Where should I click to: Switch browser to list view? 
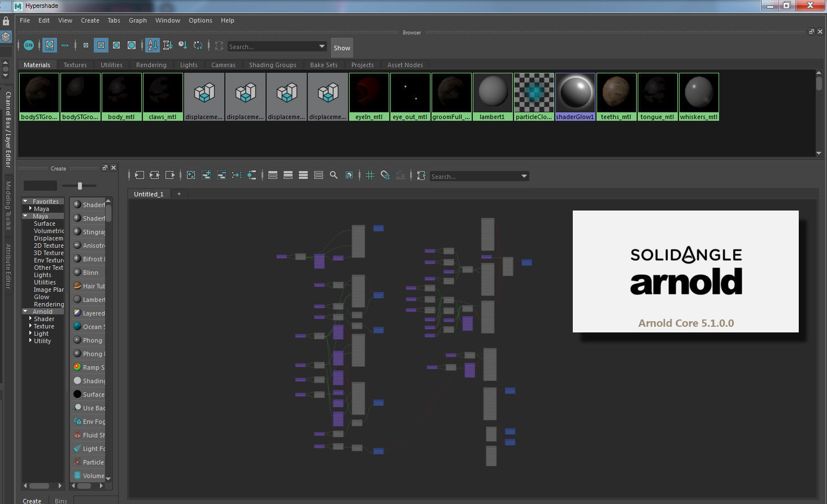pyautogui.click(x=65, y=45)
